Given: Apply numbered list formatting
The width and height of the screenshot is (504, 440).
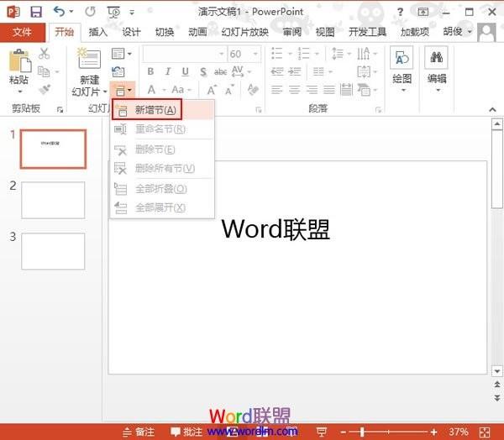Looking at the screenshot, I should pos(303,54).
